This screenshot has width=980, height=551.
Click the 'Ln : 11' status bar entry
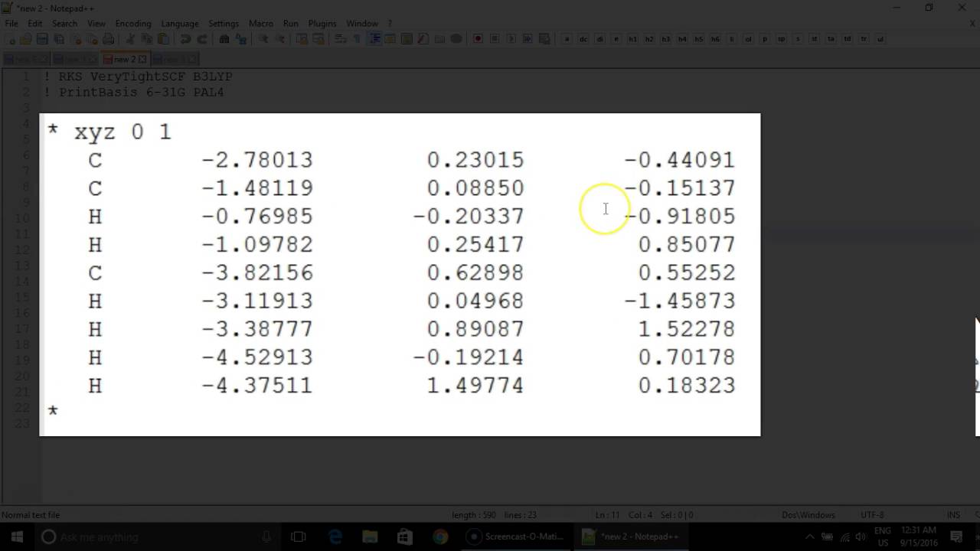pyautogui.click(x=609, y=515)
